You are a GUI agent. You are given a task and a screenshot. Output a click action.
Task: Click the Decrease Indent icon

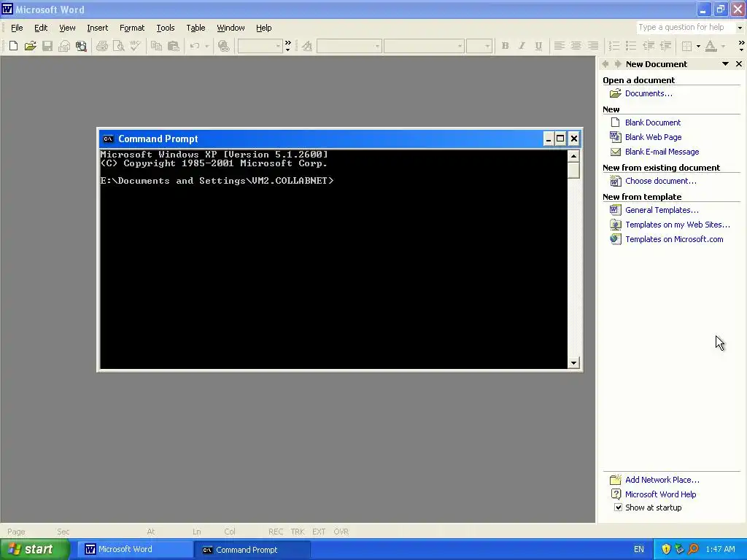tap(649, 46)
